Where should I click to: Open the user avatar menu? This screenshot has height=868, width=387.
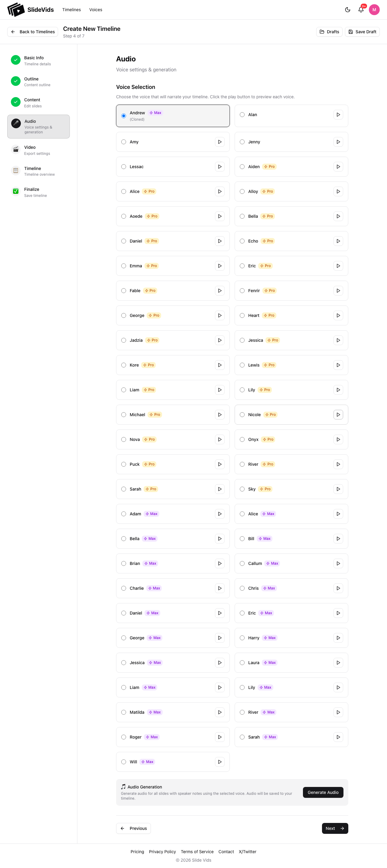(x=374, y=10)
